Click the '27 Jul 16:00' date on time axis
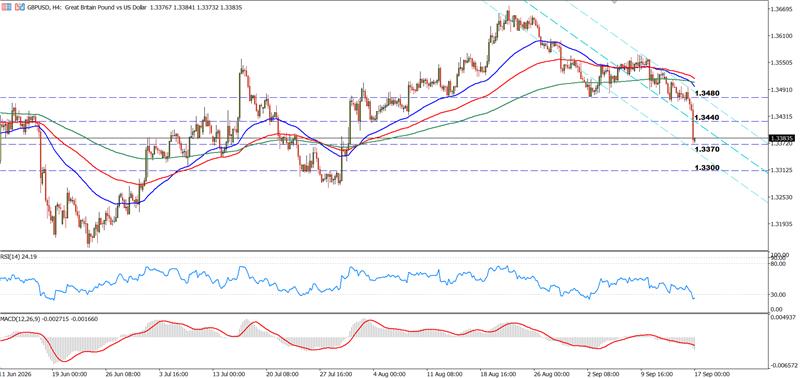The height and width of the screenshot is (378, 800). pos(337,373)
